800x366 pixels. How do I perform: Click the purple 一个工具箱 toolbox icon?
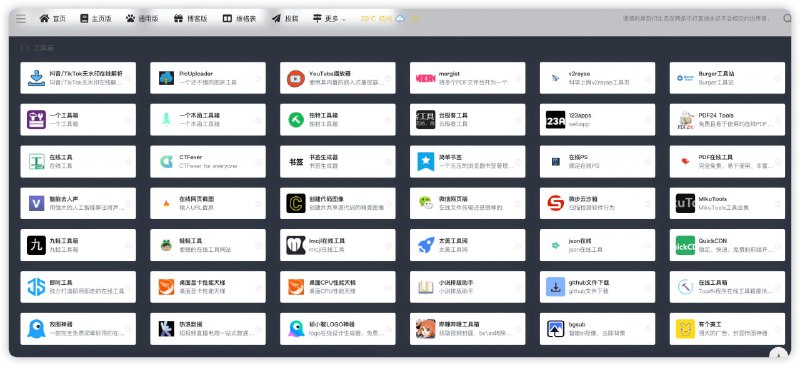[36, 120]
